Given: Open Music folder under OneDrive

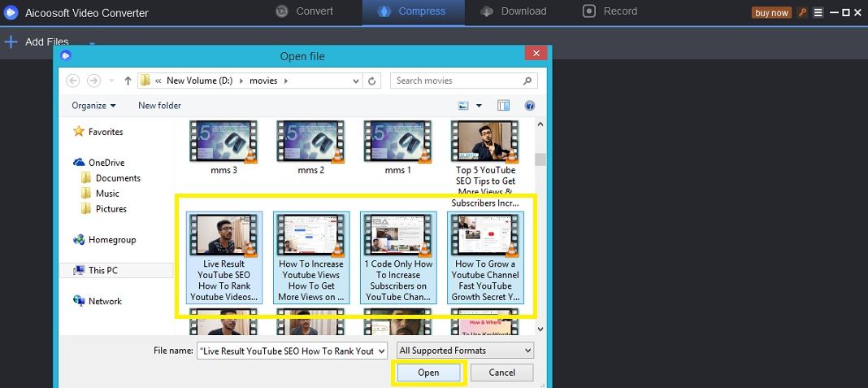Looking at the screenshot, I should [100, 194].
